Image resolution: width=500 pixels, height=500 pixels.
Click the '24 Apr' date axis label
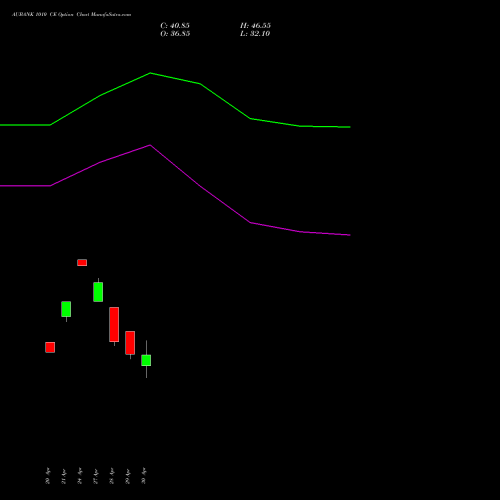point(80,476)
